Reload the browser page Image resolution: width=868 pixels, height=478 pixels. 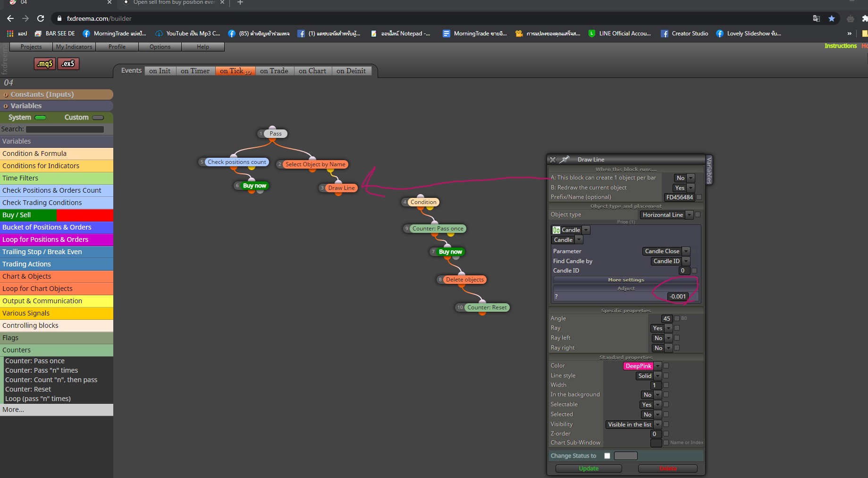click(x=41, y=18)
